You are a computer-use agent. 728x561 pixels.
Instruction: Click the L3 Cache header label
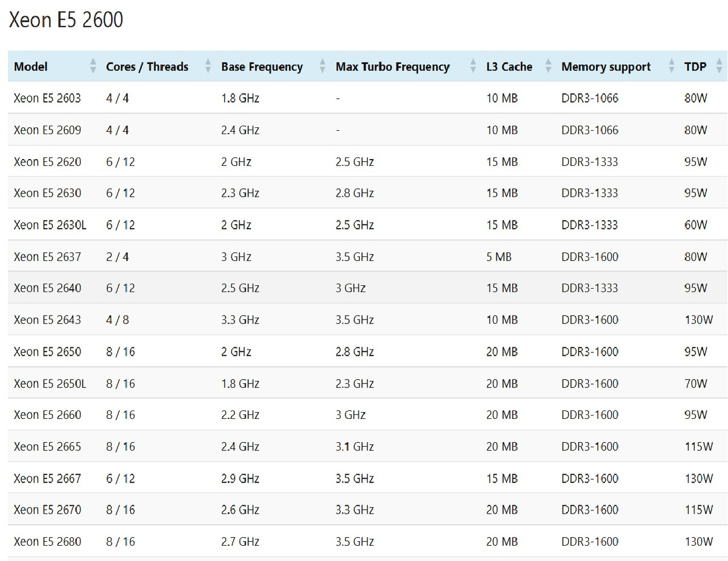(509, 67)
